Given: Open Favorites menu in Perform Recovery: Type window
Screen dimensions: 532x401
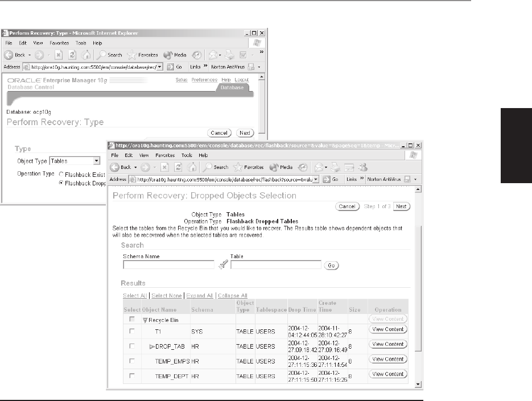Looking at the screenshot, I should click(x=59, y=43).
